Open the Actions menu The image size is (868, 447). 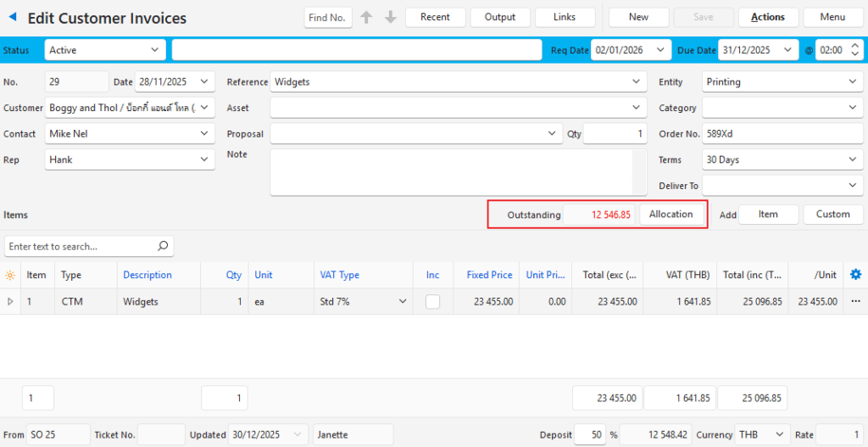(x=767, y=17)
